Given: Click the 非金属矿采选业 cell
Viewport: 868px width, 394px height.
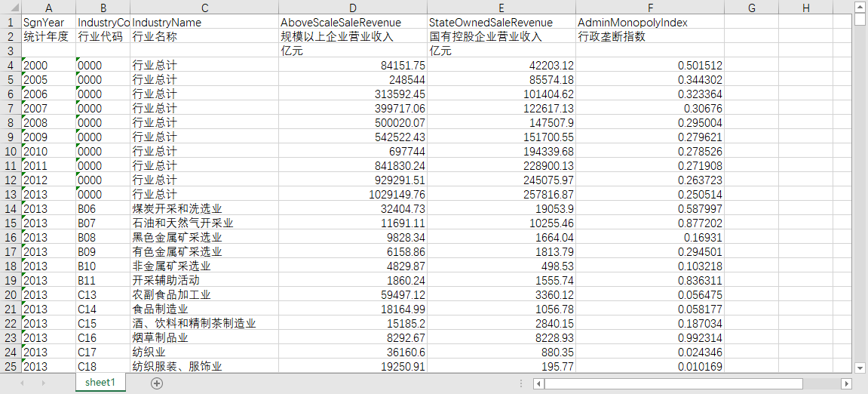Looking at the screenshot, I should 205,266.
